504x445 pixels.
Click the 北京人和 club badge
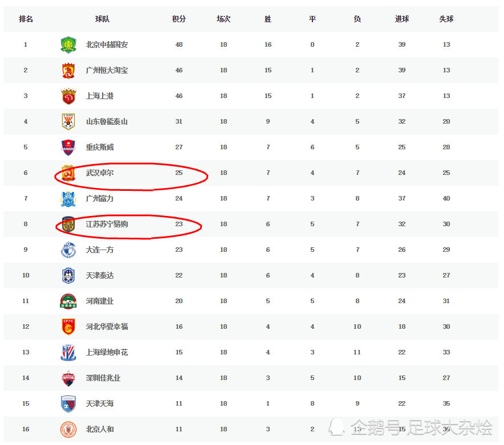click(x=68, y=429)
